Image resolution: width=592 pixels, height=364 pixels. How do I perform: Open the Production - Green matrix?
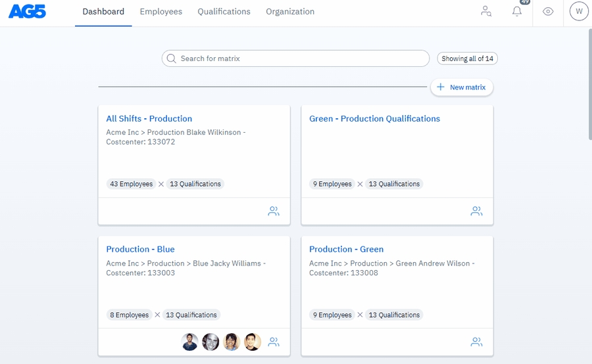coord(346,250)
